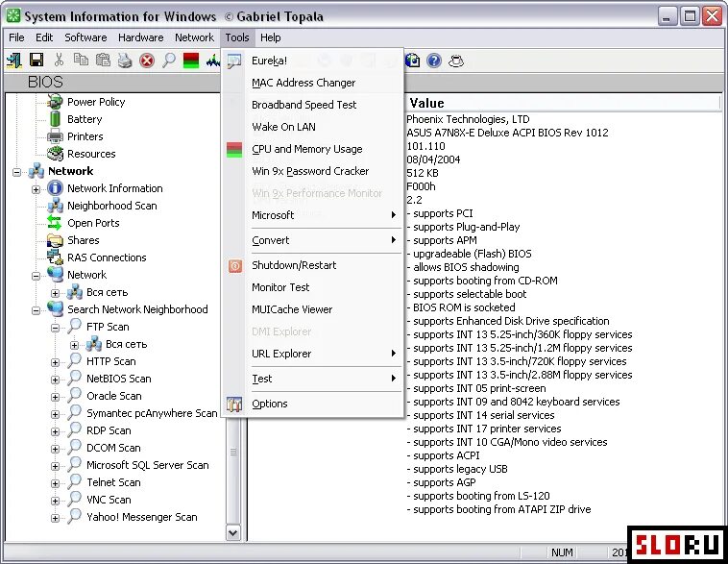Collapse the FTP Scan node

tap(55, 328)
